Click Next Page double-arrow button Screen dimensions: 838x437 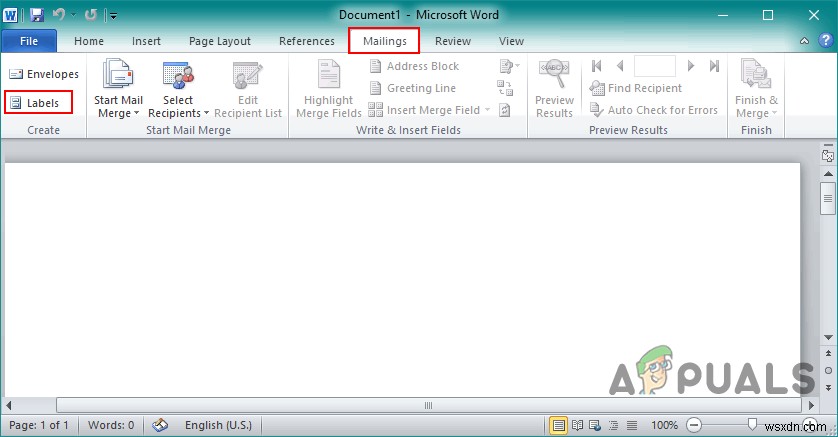click(828, 387)
